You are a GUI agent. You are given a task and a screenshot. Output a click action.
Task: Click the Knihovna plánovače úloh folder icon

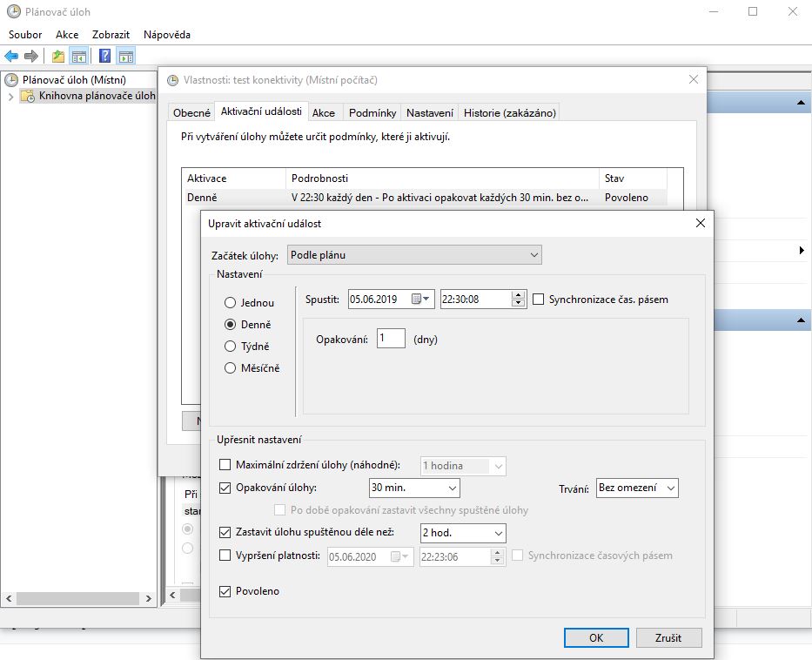click(28, 96)
